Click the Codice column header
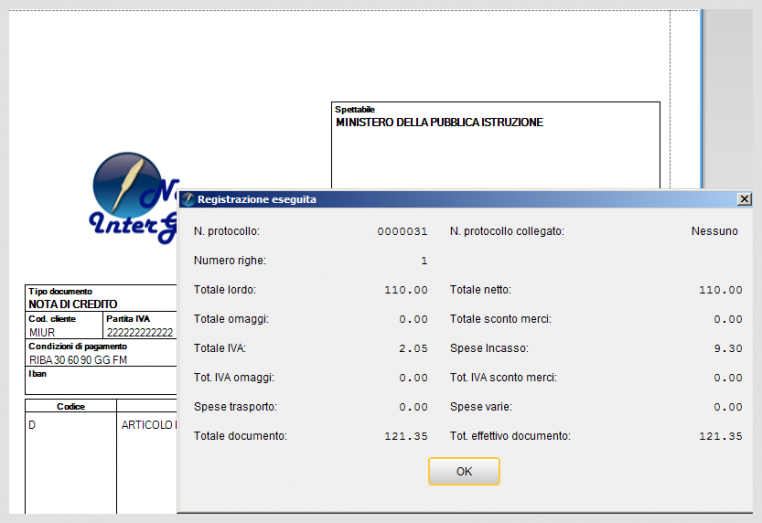762x523 pixels. (x=71, y=406)
